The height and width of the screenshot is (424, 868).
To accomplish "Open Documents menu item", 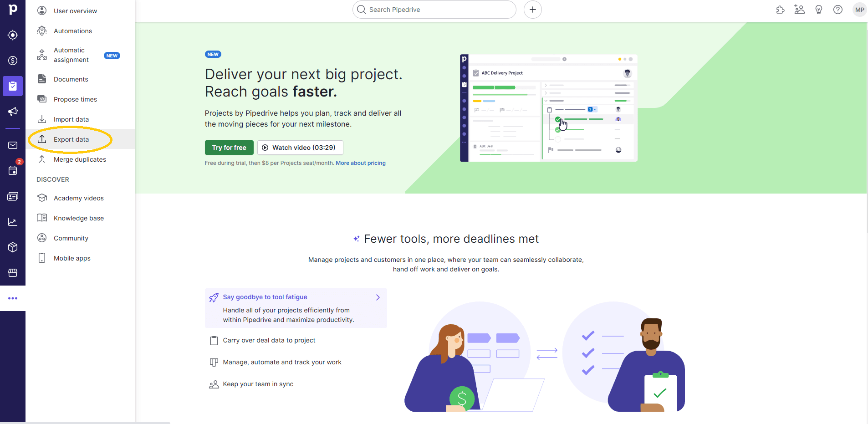I will [80, 79].
